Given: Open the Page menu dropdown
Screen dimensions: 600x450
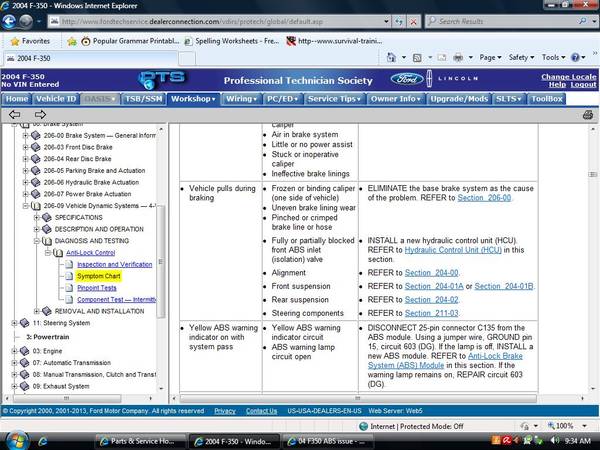Looking at the screenshot, I should tap(490, 58).
